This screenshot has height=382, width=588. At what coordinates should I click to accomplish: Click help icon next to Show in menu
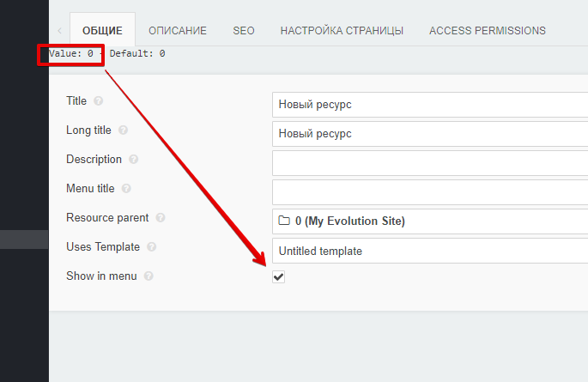[x=149, y=276]
